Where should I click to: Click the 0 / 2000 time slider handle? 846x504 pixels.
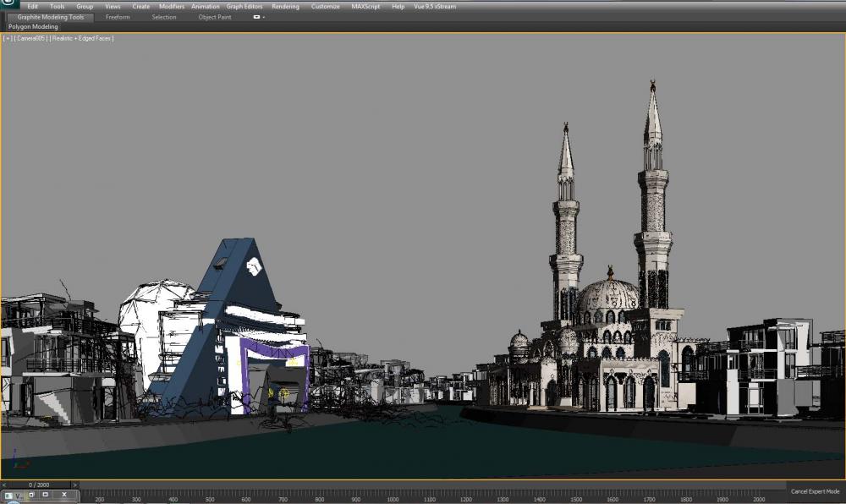point(38,485)
